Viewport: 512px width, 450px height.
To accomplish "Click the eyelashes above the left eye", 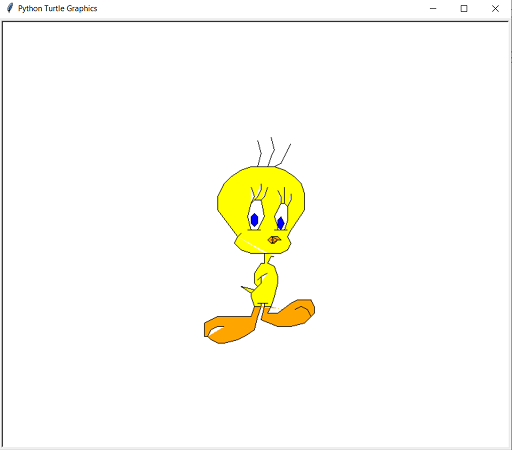I will coord(259,192).
